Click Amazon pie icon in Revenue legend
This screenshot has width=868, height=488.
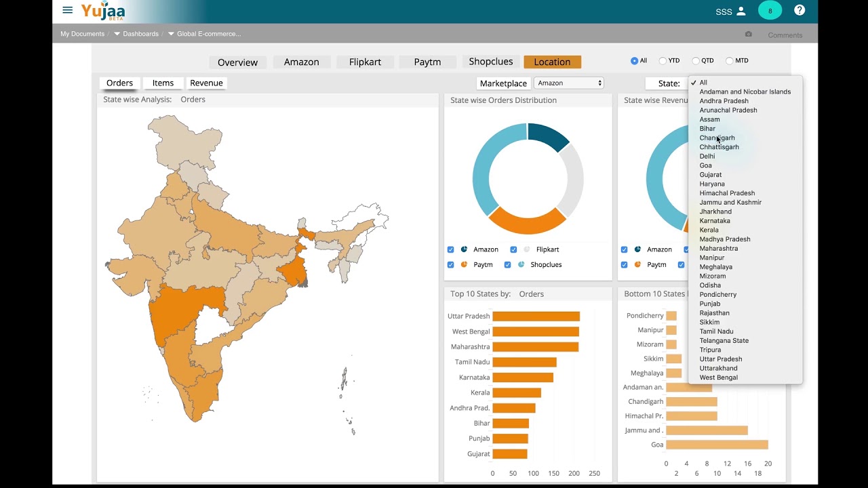click(x=638, y=249)
